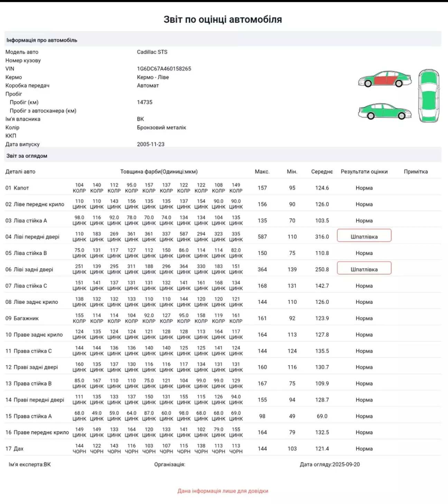Select the 01 Капот row label
448x504 pixels.
(17, 188)
